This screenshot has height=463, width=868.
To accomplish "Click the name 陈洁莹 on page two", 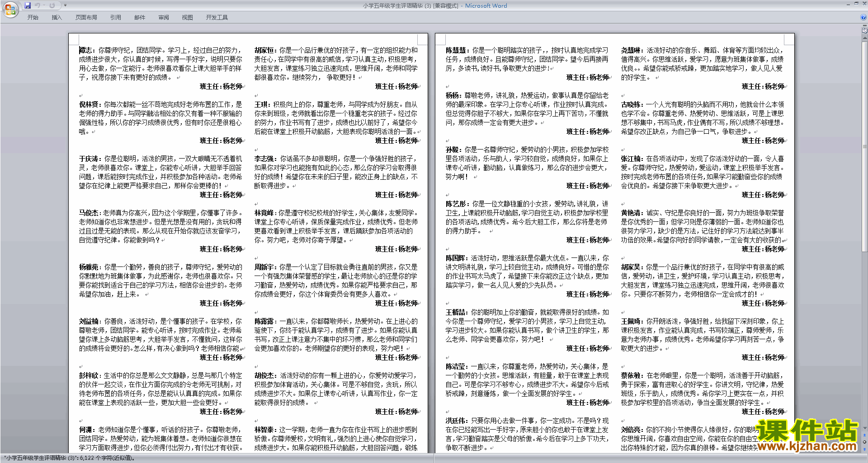I will [x=456, y=366].
